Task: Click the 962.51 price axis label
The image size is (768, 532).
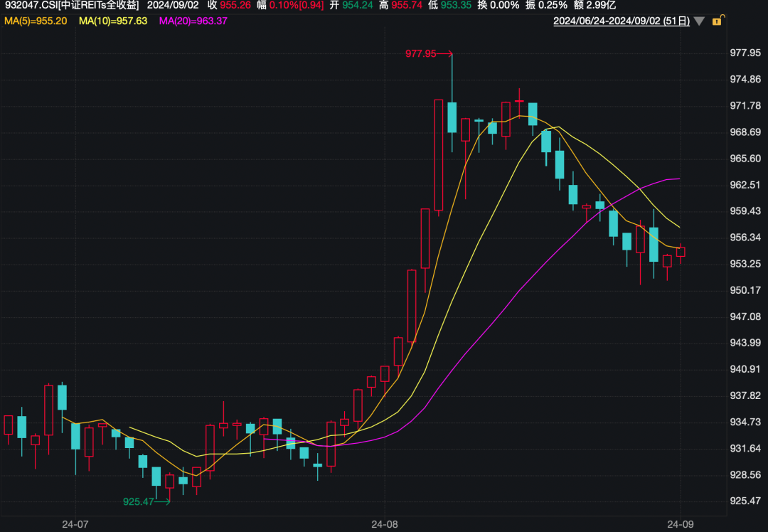Action: point(745,185)
